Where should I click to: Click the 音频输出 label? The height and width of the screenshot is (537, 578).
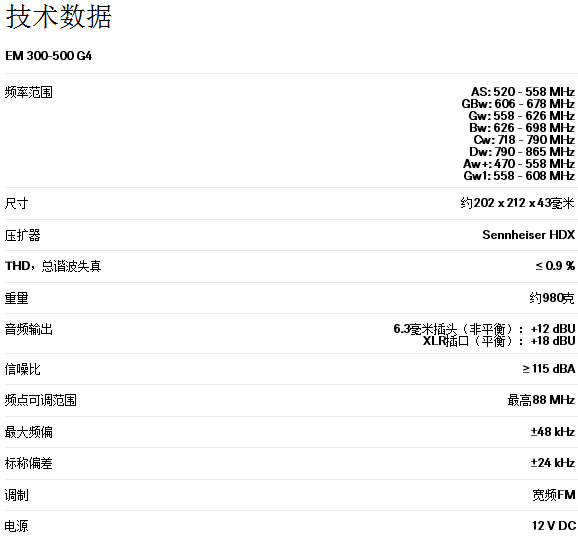[x=28, y=329]
